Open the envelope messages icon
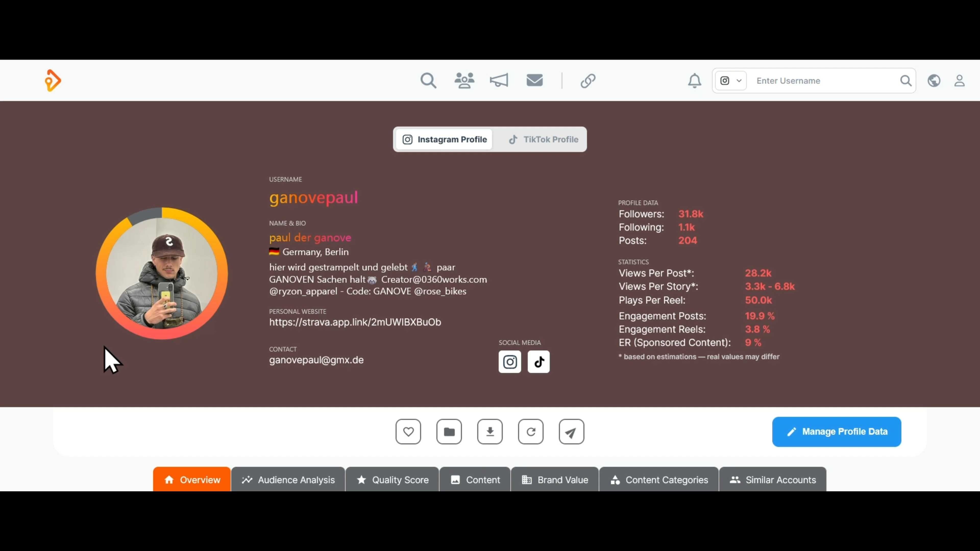The height and width of the screenshot is (551, 980). point(534,81)
